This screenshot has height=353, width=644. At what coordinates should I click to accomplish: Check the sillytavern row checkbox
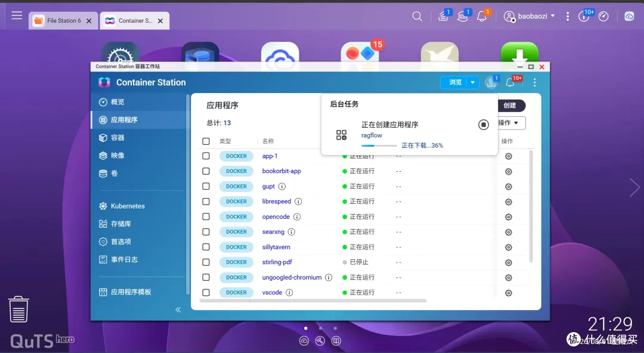[206, 247]
